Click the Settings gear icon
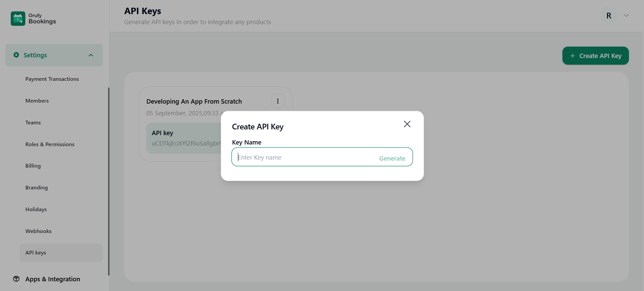Viewport: 644px width, 291px height. point(16,55)
